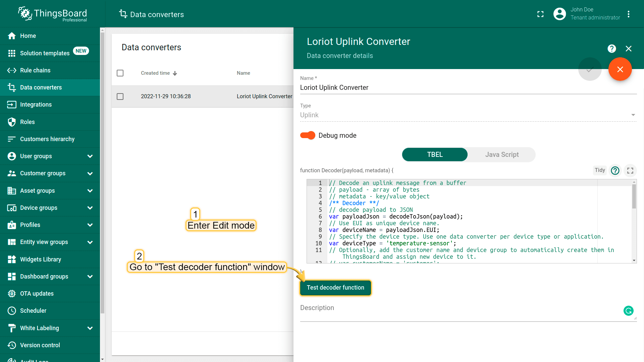Screen dimensions: 644x362
Task: Click code line 6 in editor
Action: tap(396, 217)
